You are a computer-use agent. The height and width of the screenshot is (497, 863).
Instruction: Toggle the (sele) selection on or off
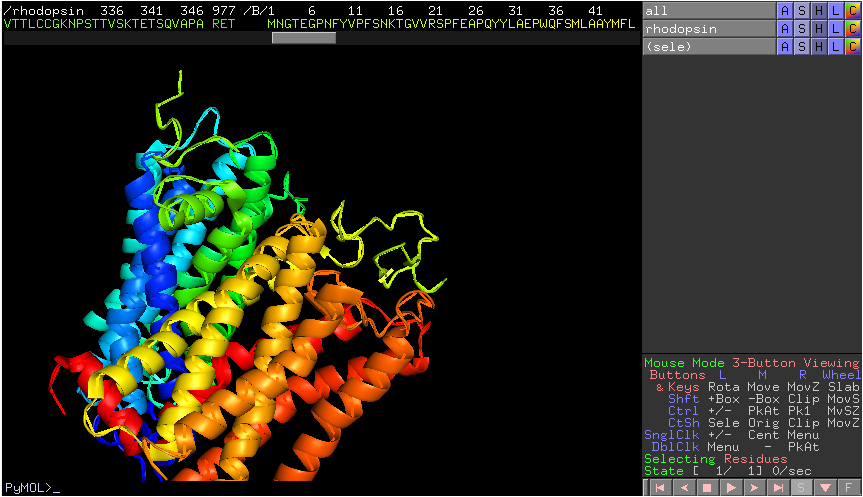point(709,47)
